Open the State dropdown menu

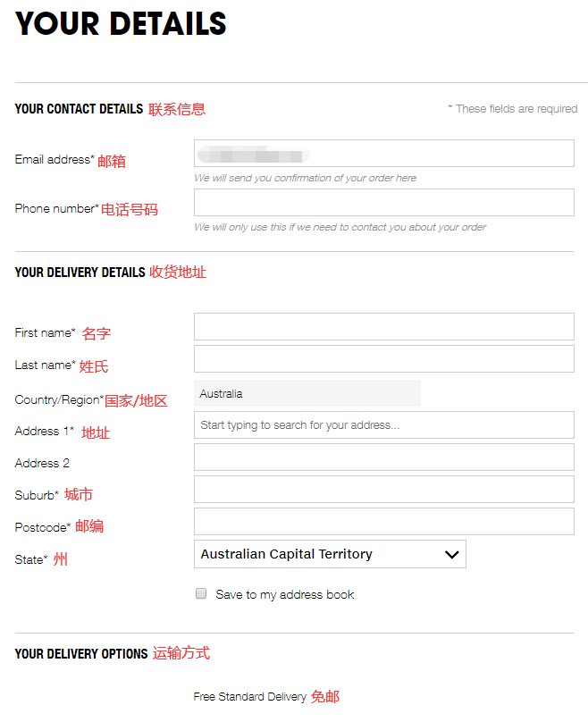tap(329, 554)
